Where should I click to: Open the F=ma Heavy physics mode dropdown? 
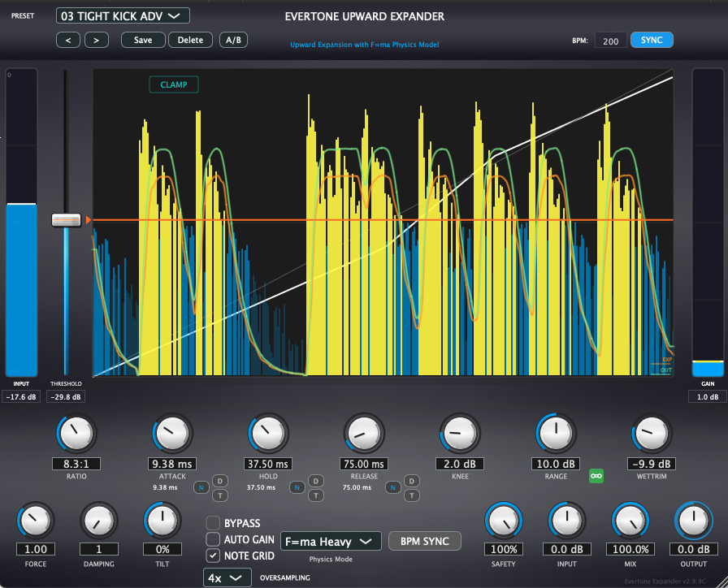coord(331,542)
